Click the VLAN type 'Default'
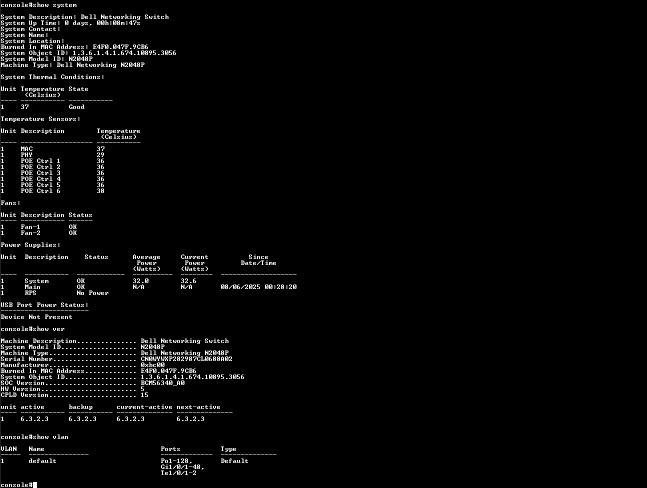Viewport: 647px width, 488px height. [x=234, y=461]
